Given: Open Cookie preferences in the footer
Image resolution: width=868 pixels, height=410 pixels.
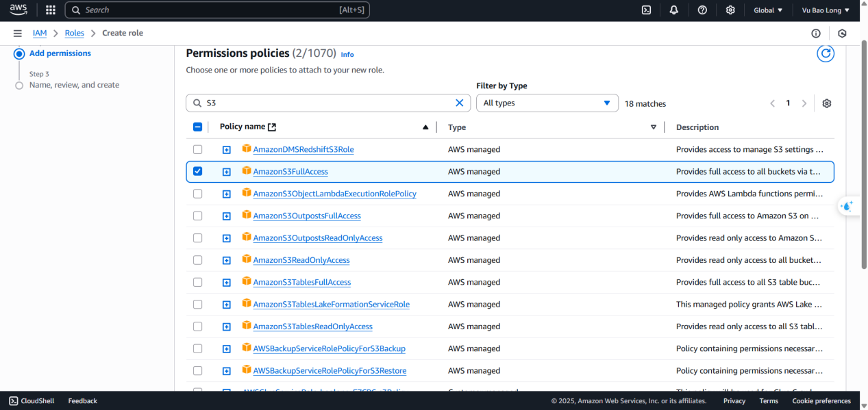Looking at the screenshot, I should pos(821,401).
